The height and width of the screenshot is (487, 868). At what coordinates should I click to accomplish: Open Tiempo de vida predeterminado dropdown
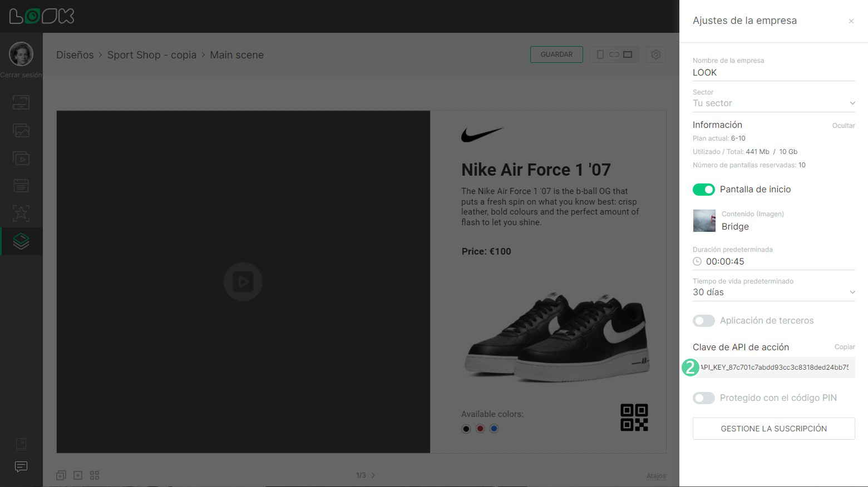point(774,292)
